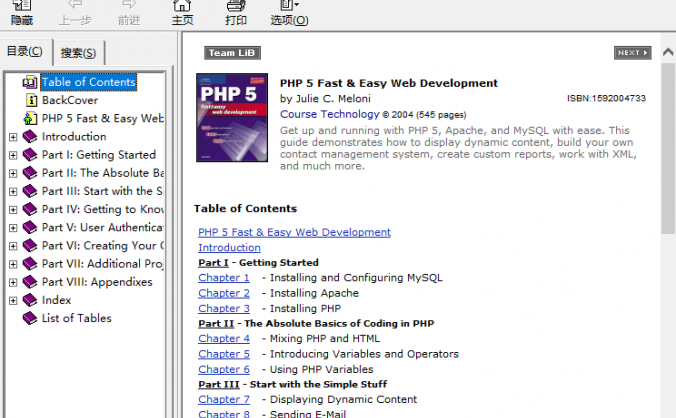The image size is (676, 418).
Task: Open the Chapter 6 link
Action: pyautogui.click(x=224, y=369)
